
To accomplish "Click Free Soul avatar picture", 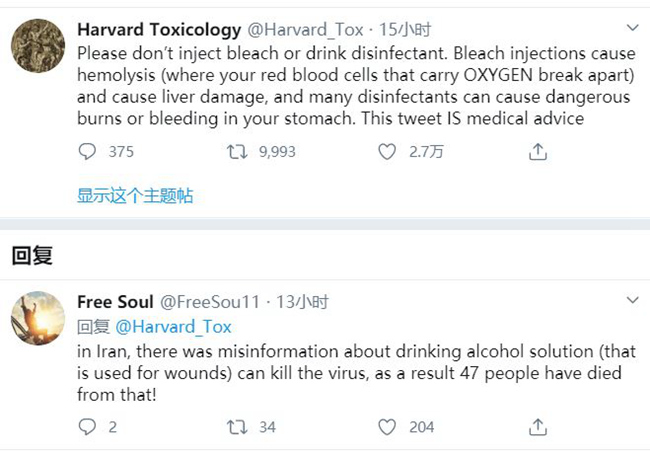I will (38, 319).
